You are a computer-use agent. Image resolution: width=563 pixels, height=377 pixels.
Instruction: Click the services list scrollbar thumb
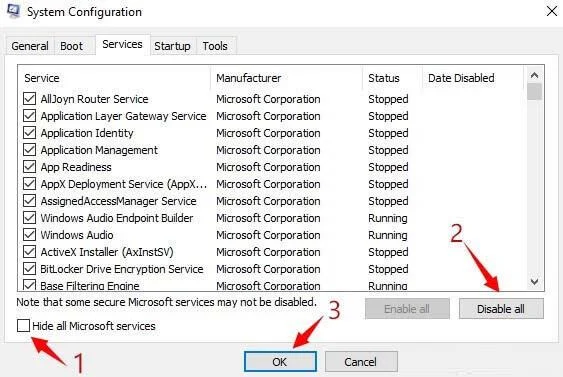(x=534, y=92)
